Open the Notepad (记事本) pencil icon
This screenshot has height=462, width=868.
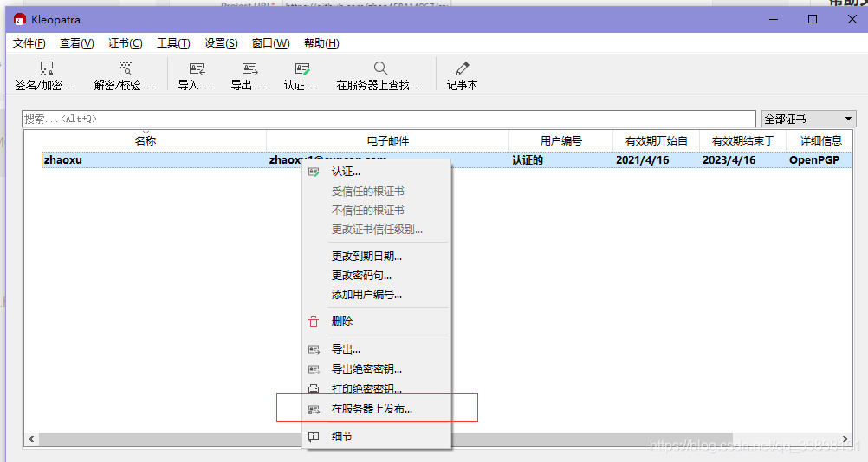[x=463, y=68]
